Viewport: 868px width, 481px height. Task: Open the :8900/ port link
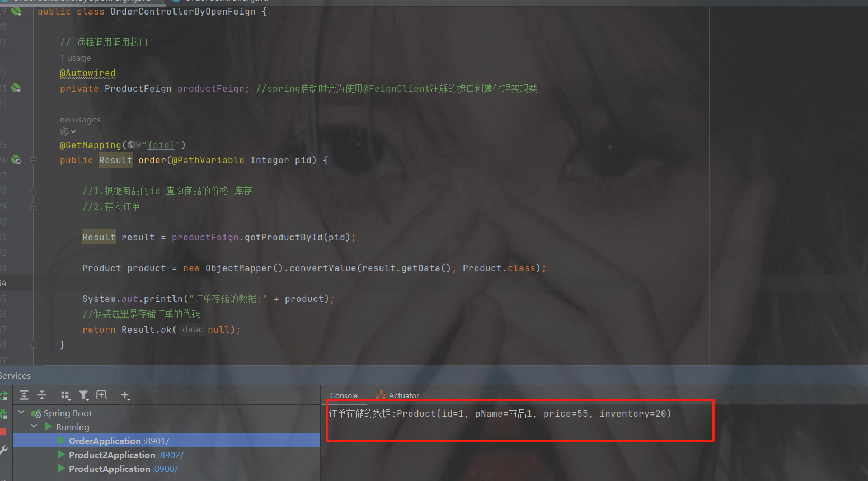tap(166, 469)
